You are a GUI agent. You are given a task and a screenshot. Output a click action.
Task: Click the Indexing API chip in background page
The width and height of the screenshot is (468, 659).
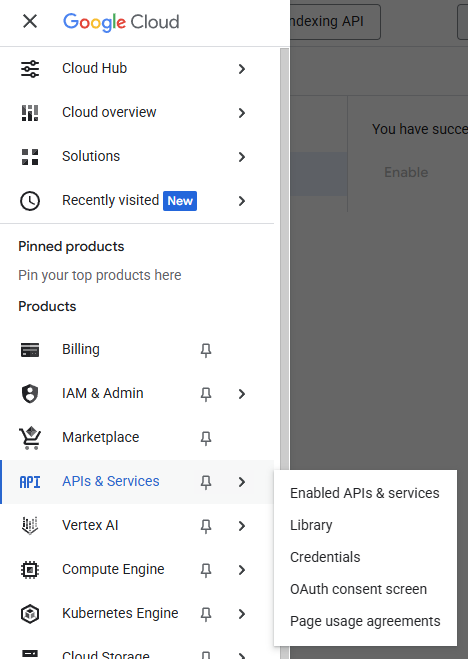point(335,21)
